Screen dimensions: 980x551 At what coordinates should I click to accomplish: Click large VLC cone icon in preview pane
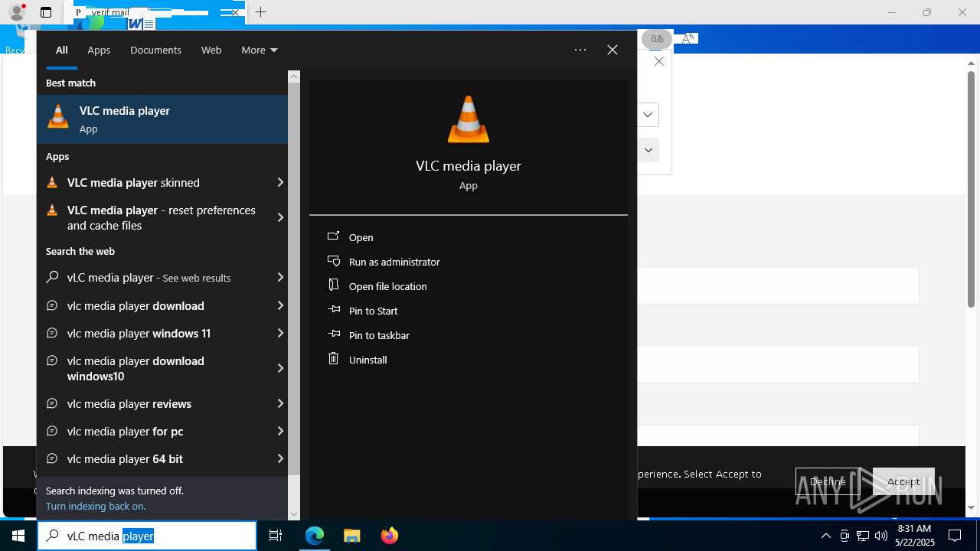click(469, 119)
